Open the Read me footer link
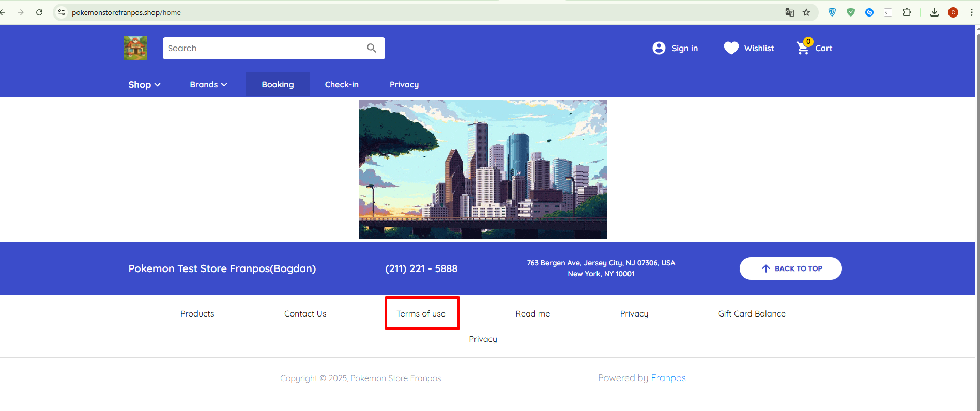The width and height of the screenshot is (980, 411). coord(532,313)
